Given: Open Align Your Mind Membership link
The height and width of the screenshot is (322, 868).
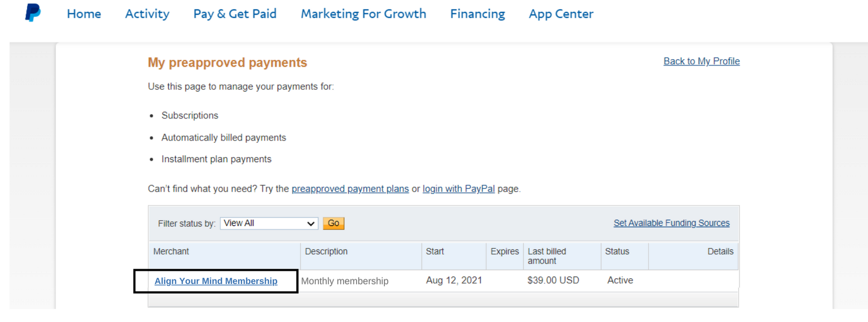Looking at the screenshot, I should (x=216, y=281).
